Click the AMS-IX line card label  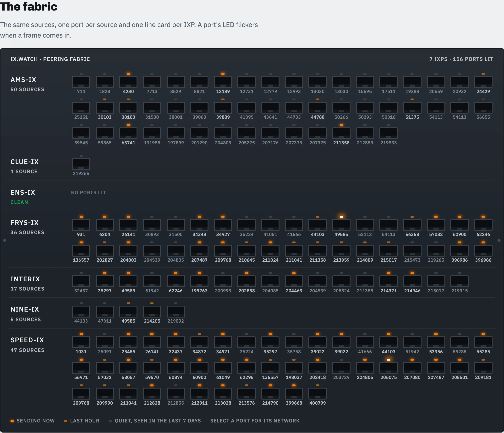pyautogui.click(x=23, y=80)
